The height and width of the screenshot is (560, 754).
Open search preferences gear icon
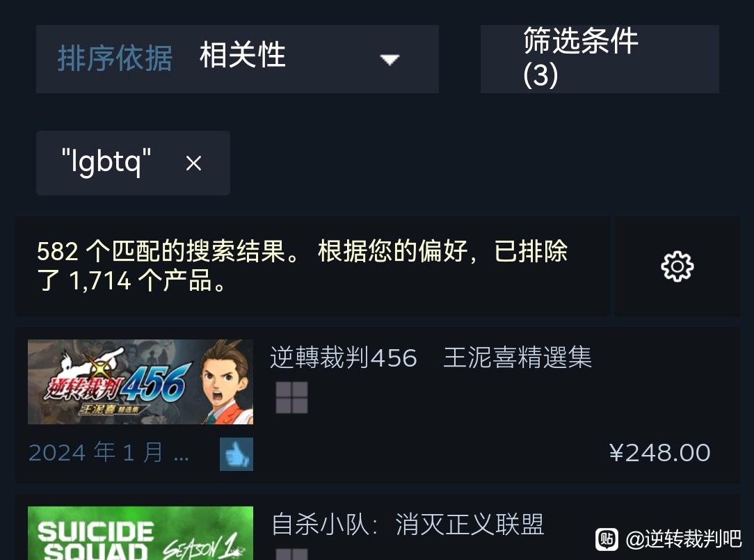pos(677,266)
